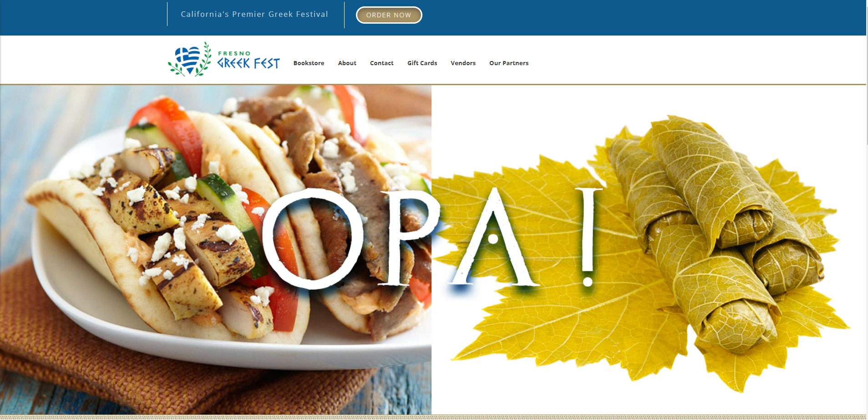Visit the Our Partners page

pyautogui.click(x=509, y=63)
